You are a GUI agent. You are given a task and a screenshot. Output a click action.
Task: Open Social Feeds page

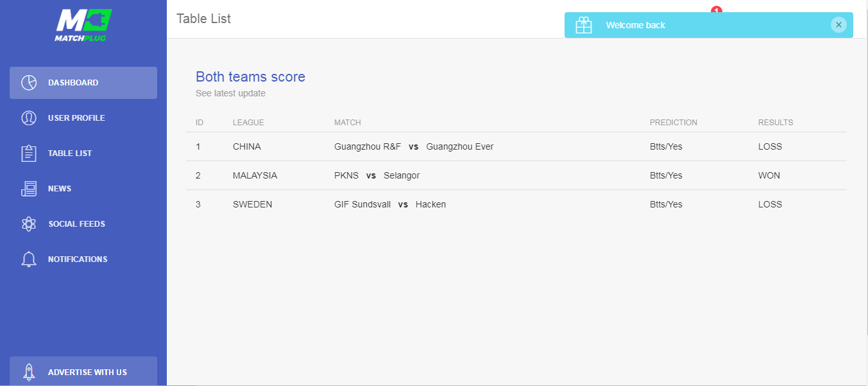(83, 224)
